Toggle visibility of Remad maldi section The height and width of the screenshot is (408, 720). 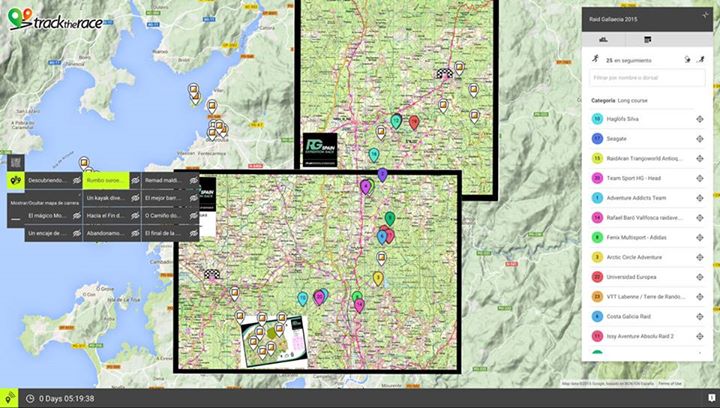(194, 180)
